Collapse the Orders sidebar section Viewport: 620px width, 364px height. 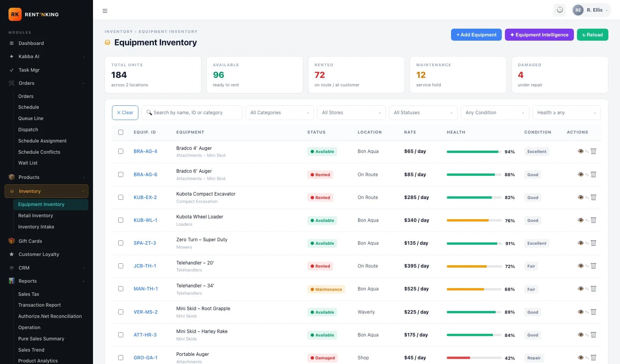click(46, 83)
